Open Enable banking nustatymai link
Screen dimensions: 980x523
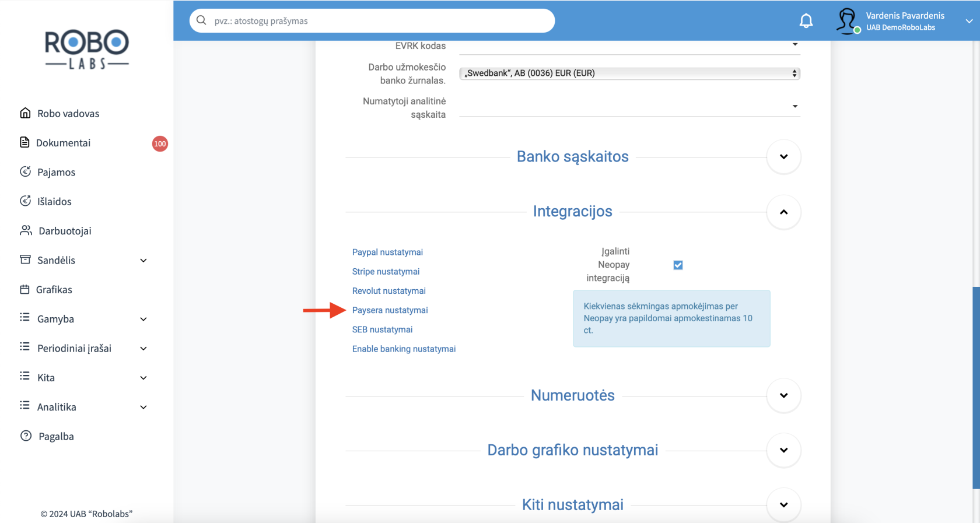pyautogui.click(x=404, y=349)
